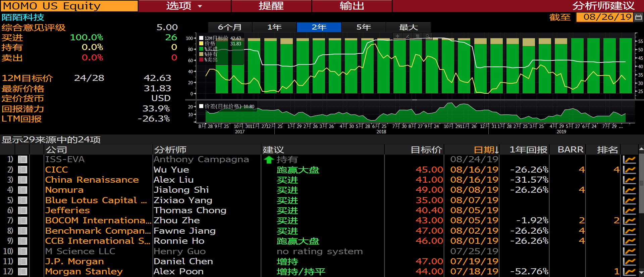
Task: Click the 截至 date field 08/26/19
Action: click(604, 17)
